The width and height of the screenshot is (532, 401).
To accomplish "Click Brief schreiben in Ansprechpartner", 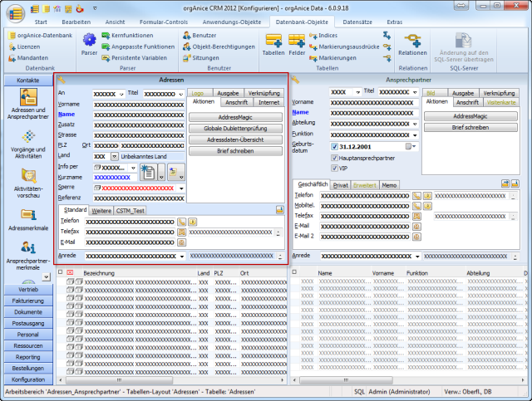I will (x=470, y=128).
